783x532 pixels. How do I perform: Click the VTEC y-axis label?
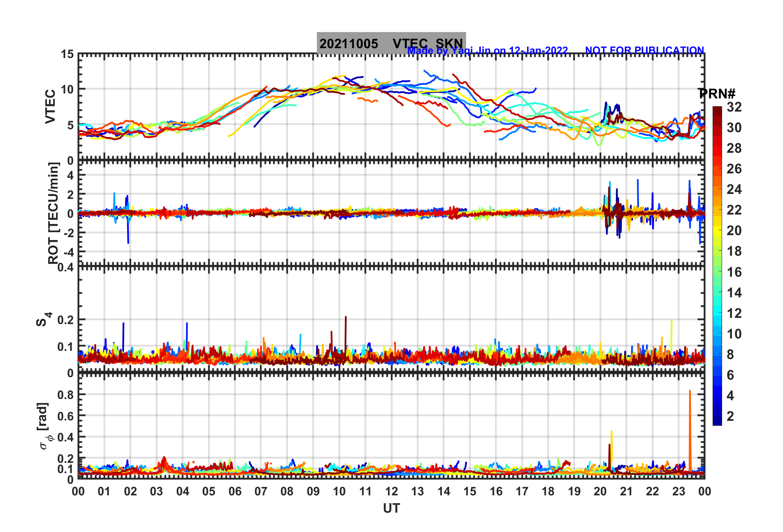click(x=50, y=106)
